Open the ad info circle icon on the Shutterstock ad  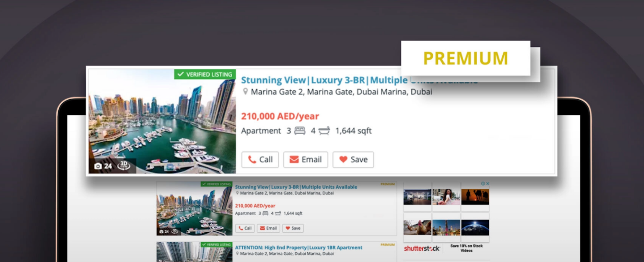(x=483, y=184)
